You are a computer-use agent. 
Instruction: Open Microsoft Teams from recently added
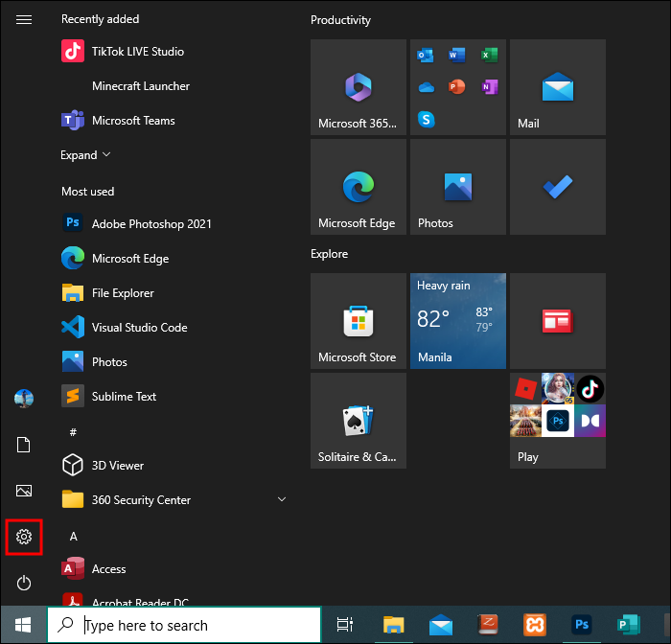click(x=132, y=121)
